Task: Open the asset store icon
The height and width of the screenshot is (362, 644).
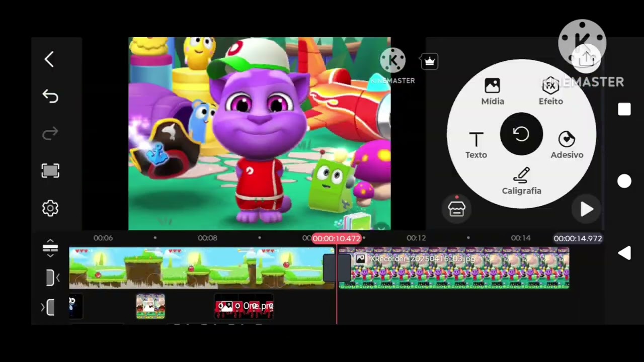Action: [x=456, y=208]
